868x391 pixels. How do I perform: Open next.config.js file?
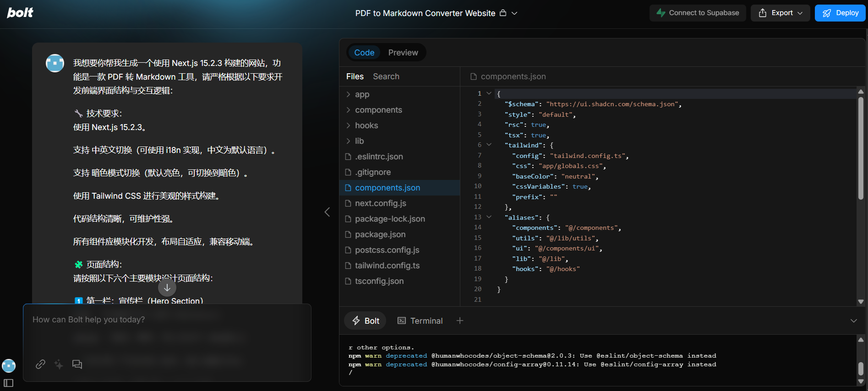pos(399,203)
